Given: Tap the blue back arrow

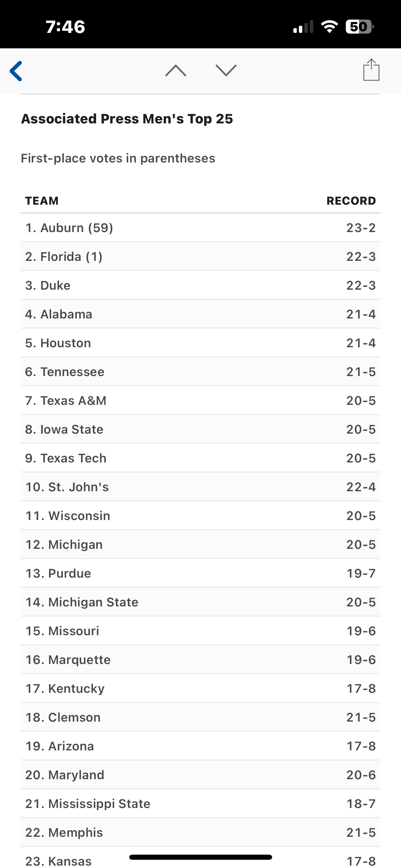Looking at the screenshot, I should 16,71.
